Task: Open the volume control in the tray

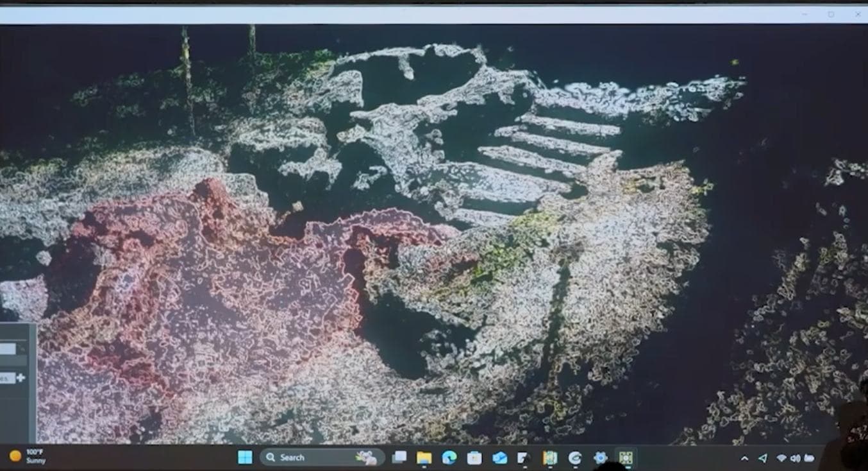Action: pos(796,458)
